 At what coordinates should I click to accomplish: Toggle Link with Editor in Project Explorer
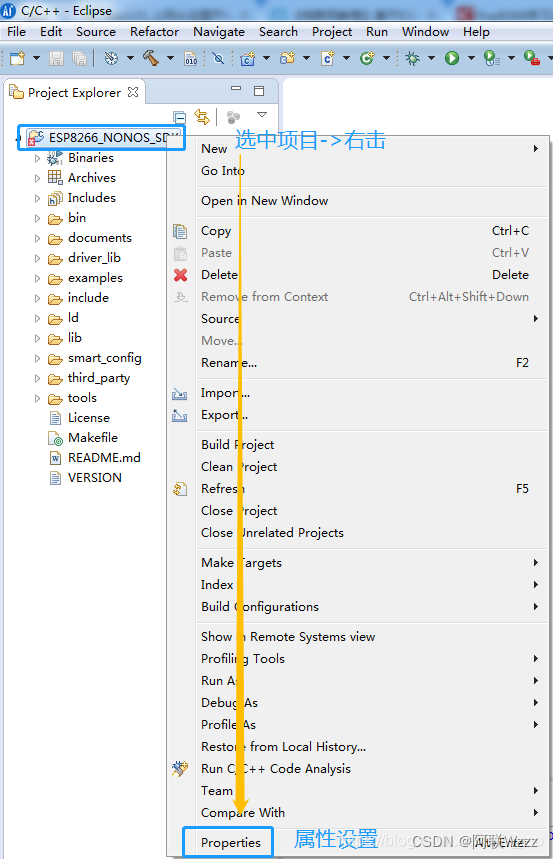pos(202,117)
